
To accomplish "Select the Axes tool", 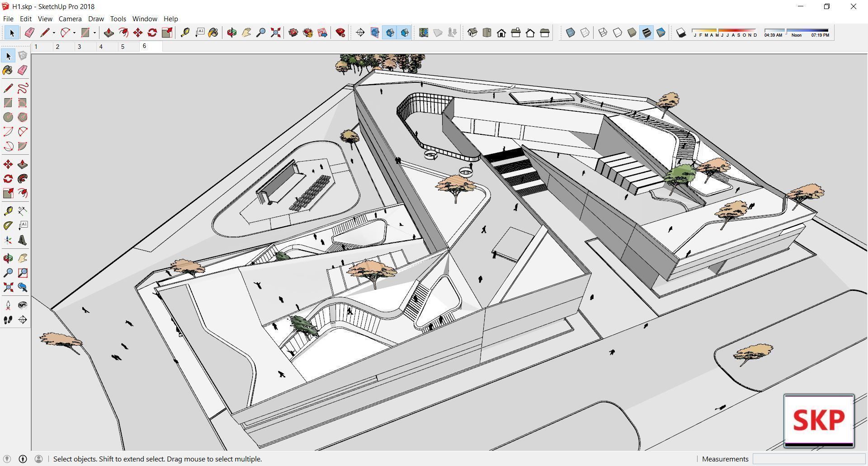I will tap(8, 240).
